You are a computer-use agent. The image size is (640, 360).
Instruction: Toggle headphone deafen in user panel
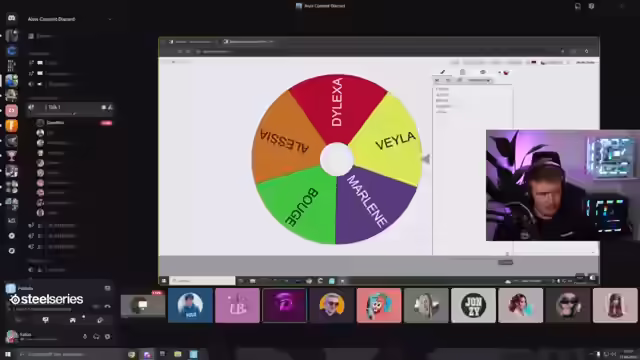96,337
